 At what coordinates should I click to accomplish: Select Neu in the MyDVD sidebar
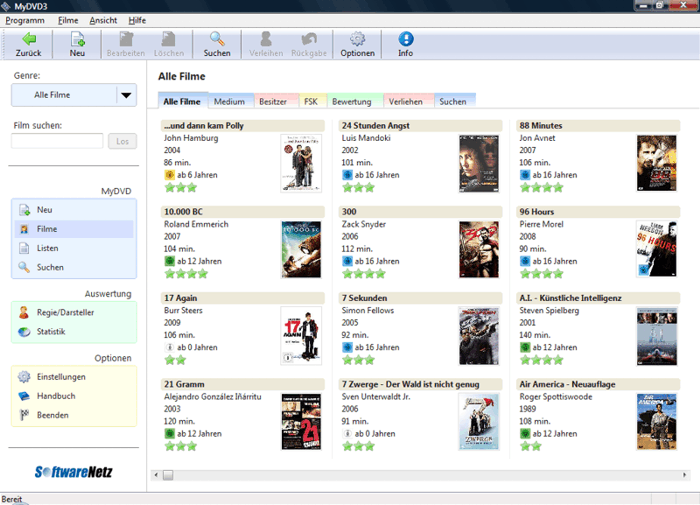pyautogui.click(x=74, y=209)
